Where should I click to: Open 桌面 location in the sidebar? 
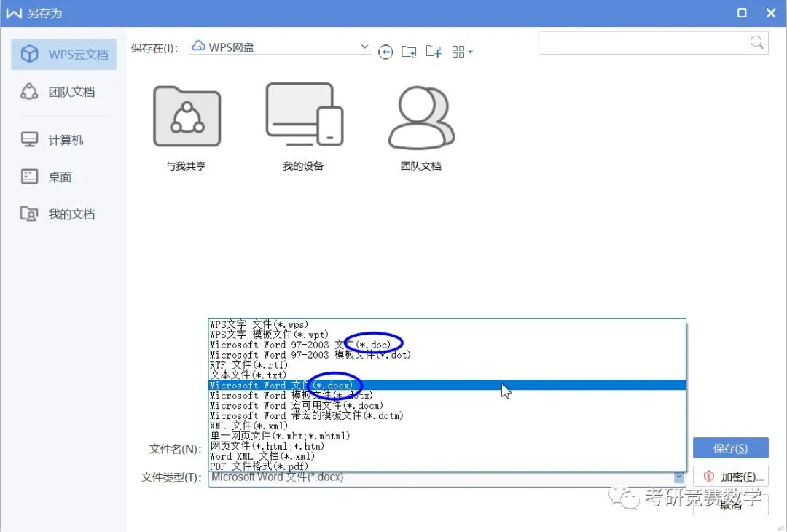tap(46, 176)
